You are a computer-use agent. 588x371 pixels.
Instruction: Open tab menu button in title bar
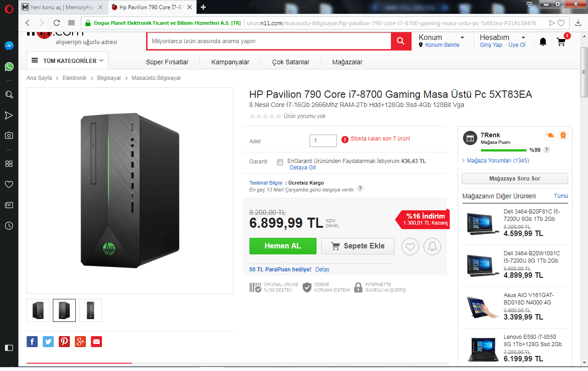coord(529,5)
